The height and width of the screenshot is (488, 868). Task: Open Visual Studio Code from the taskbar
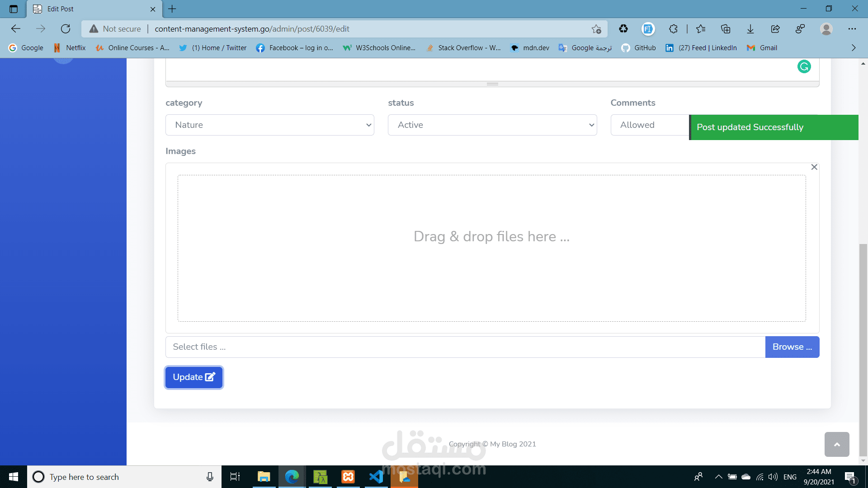coord(376,477)
